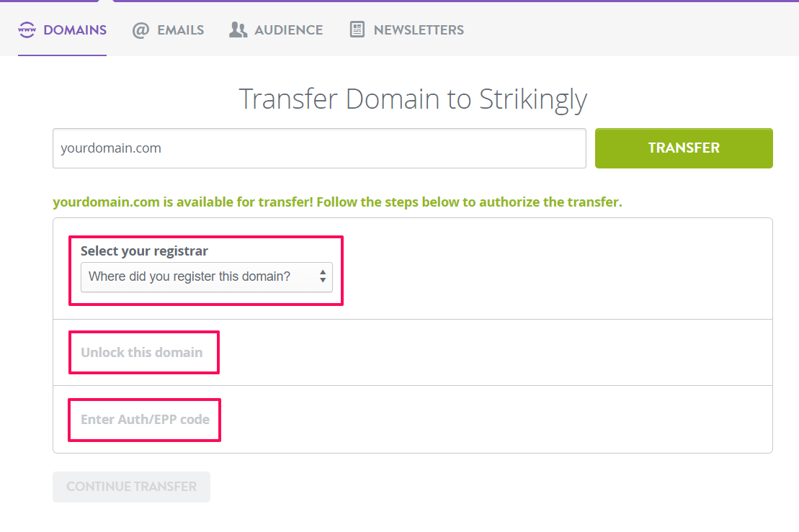Image resolution: width=799 pixels, height=532 pixels.
Task: Select the Newsletters tab label
Action: [419, 30]
